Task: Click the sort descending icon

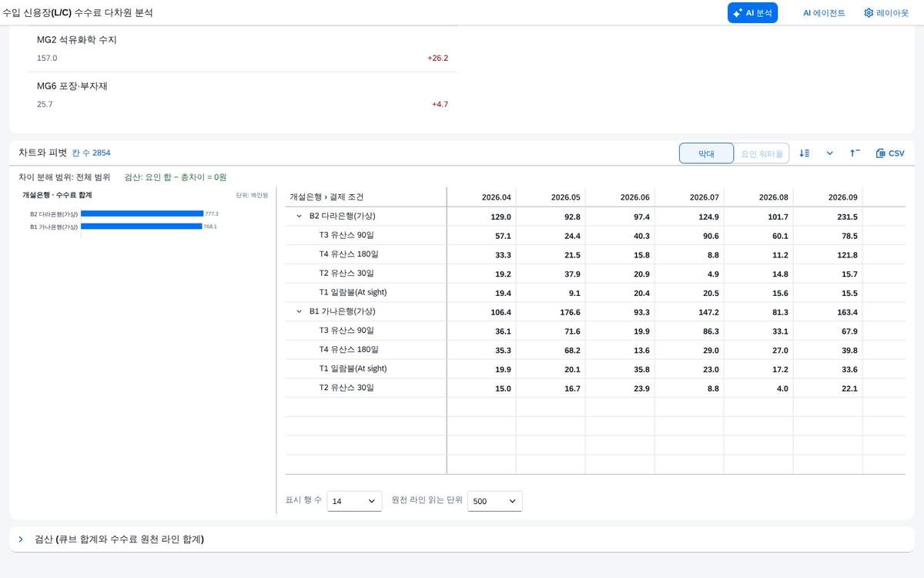Action: click(x=805, y=153)
